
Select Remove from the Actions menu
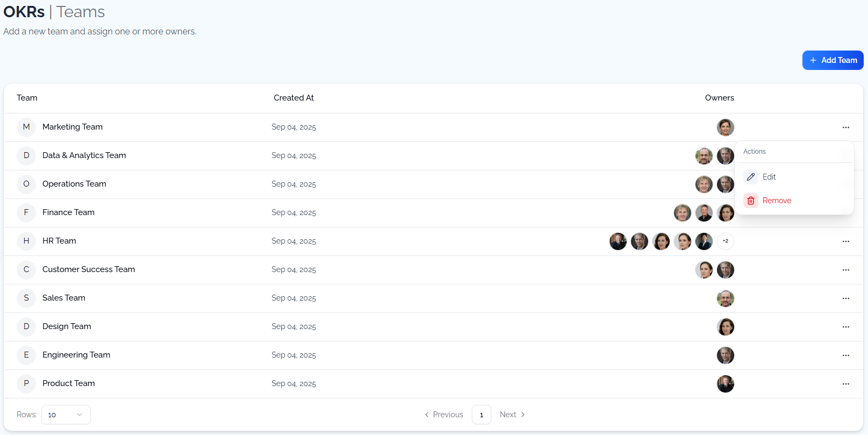(x=777, y=201)
